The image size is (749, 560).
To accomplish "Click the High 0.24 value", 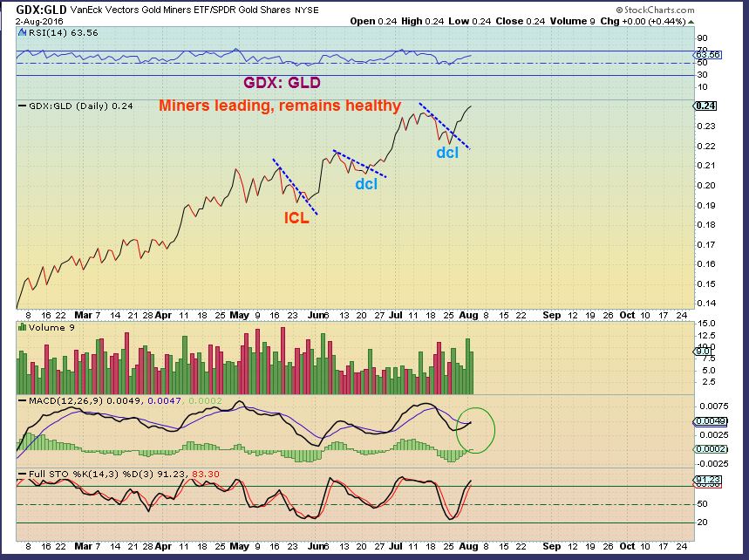I will click(422, 22).
